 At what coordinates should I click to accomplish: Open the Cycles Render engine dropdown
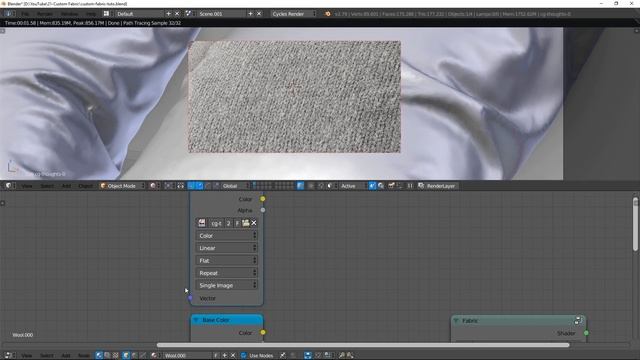tap(293, 13)
